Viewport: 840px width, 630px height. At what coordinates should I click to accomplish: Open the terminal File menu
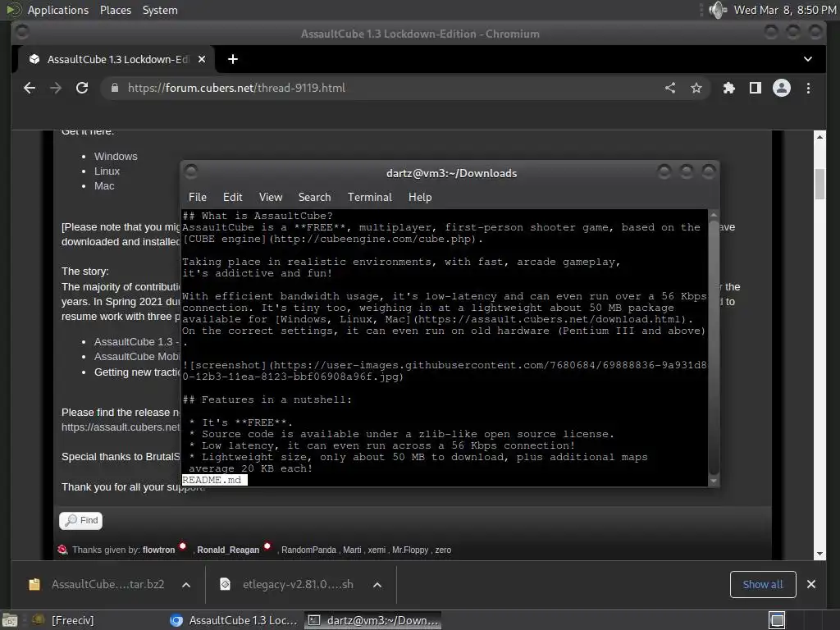[x=198, y=197]
